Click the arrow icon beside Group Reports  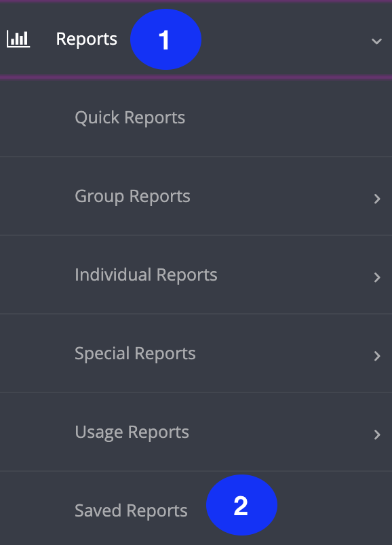click(x=377, y=199)
